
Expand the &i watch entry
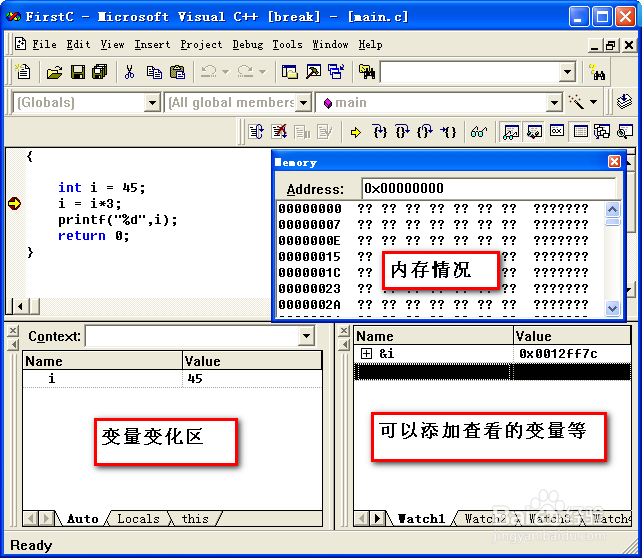tap(366, 353)
